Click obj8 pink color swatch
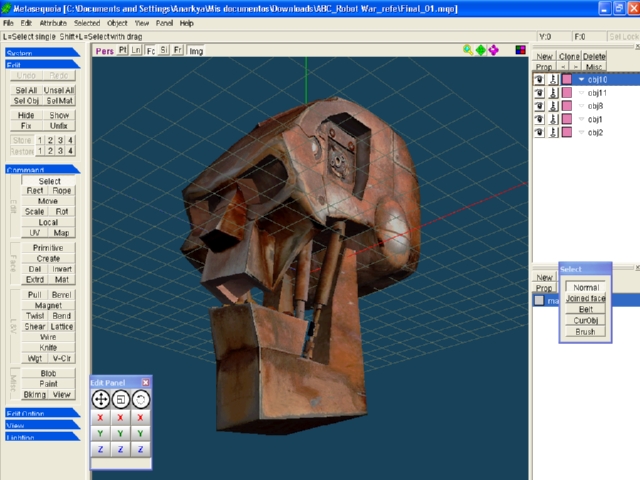The image size is (640, 480). coord(567,106)
